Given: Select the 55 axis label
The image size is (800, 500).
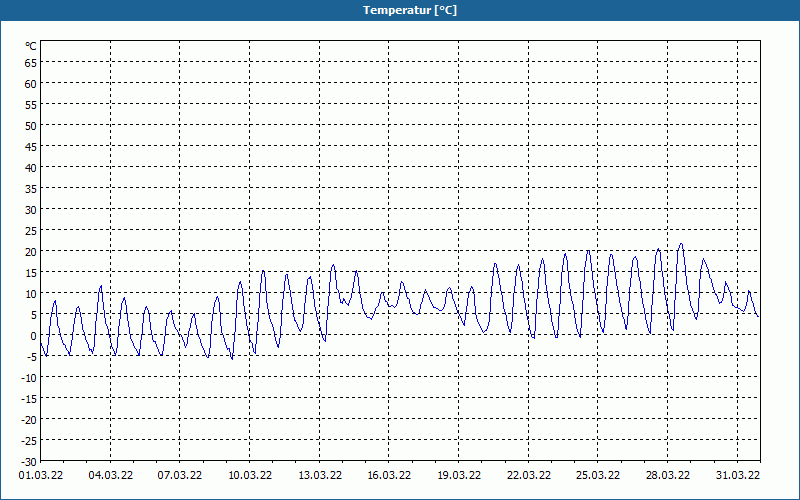Looking at the screenshot, I should 31,105.
